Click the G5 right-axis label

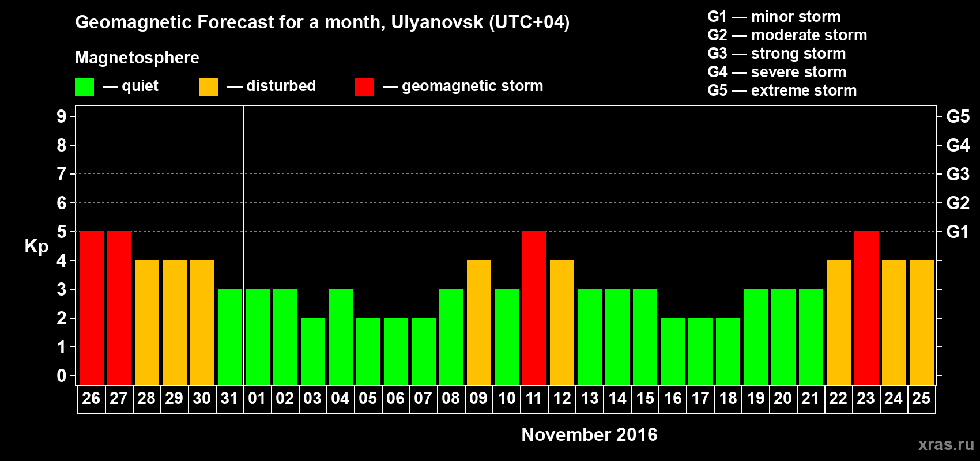click(958, 116)
